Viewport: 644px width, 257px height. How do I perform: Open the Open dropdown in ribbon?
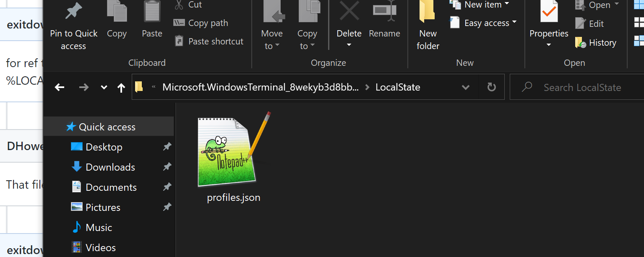[x=597, y=5]
